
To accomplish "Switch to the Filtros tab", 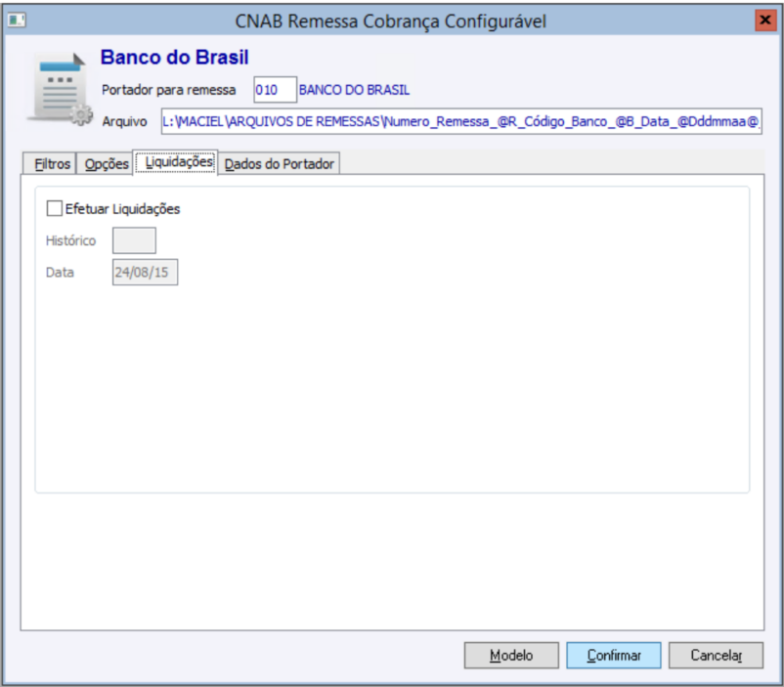I will [x=52, y=163].
